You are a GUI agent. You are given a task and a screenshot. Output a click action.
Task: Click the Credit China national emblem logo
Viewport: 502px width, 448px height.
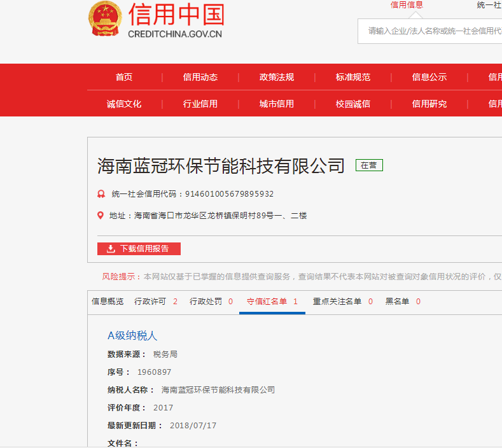105,20
